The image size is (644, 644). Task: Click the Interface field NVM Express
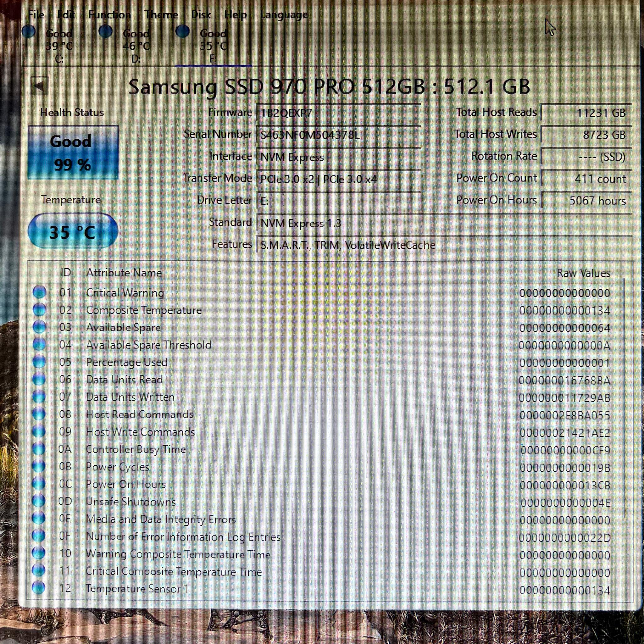338,157
